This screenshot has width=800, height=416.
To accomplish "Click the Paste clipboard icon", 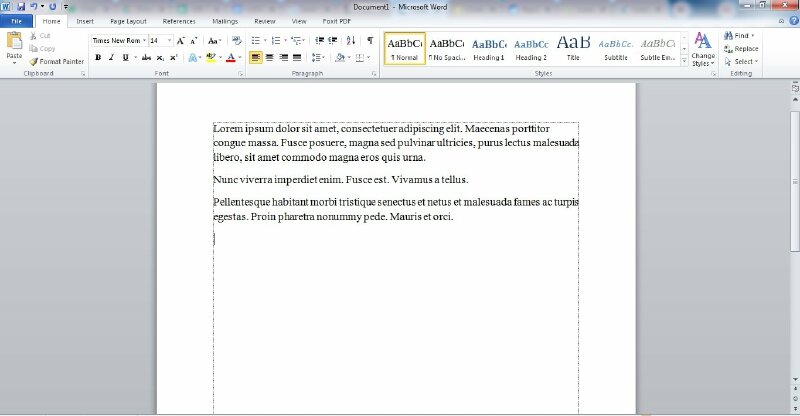I will coord(14,40).
